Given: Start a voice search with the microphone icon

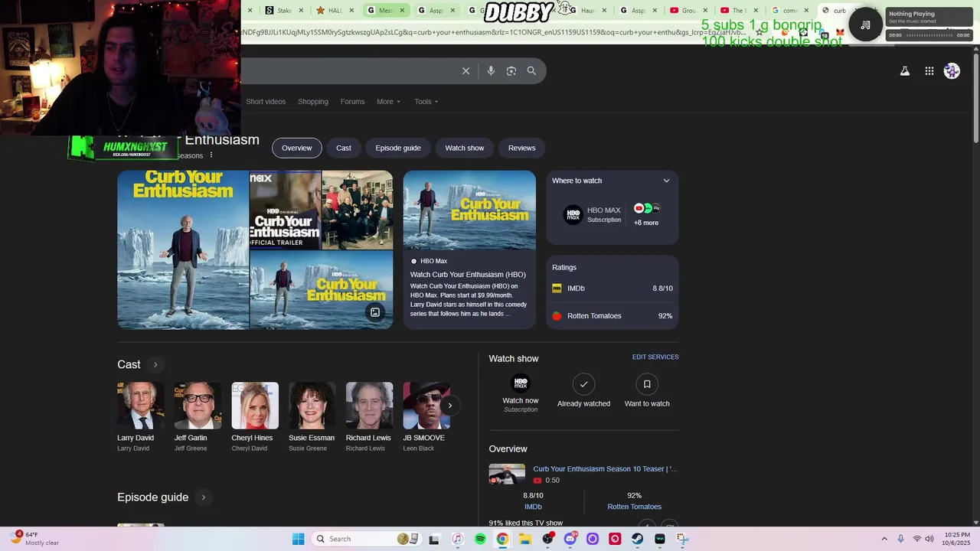Looking at the screenshot, I should point(491,71).
